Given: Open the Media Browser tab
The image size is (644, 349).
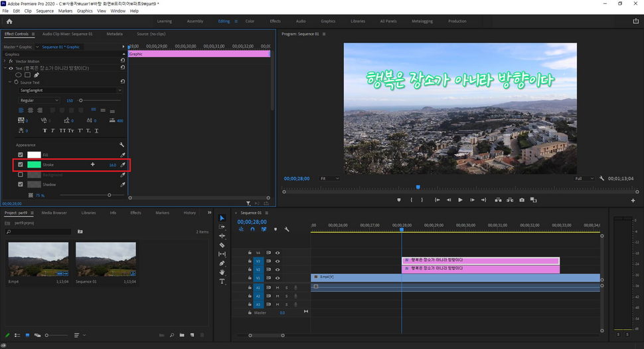Looking at the screenshot, I should click(x=54, y=213).
